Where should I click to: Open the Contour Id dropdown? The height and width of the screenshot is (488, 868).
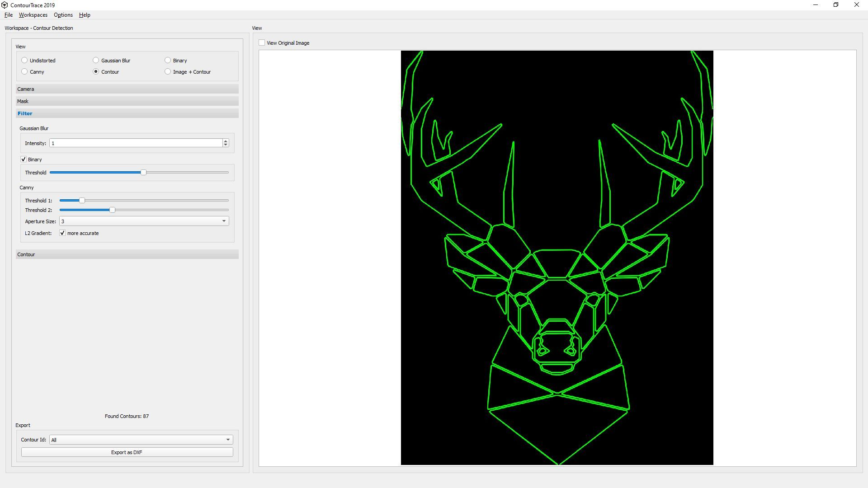tap(141, 440)
